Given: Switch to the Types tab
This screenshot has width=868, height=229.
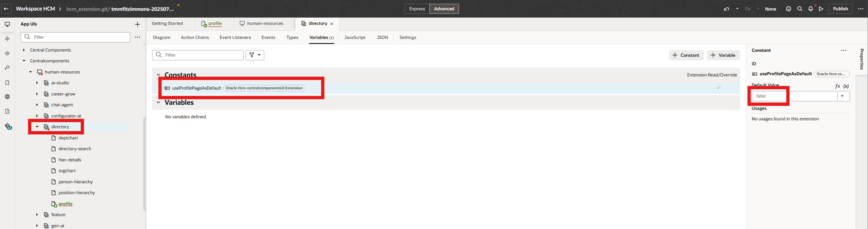Looking at the screenshot, I should click(x=292, y=37).
